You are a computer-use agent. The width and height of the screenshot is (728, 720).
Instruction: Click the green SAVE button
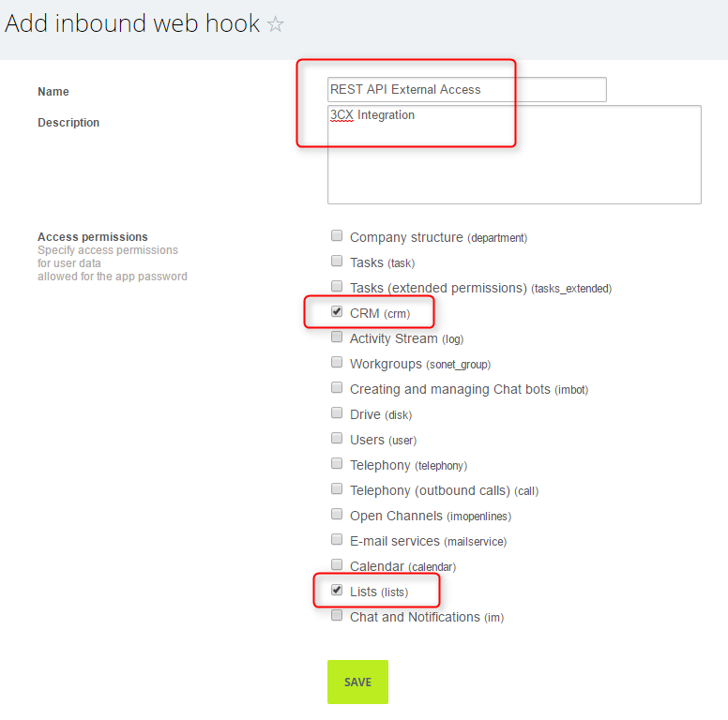click(357, 682)
